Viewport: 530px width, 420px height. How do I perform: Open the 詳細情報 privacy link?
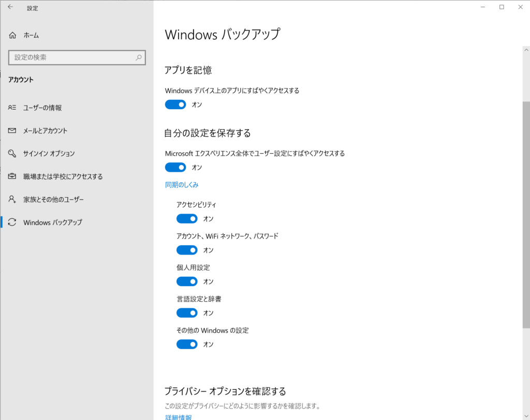pos(178,417)
